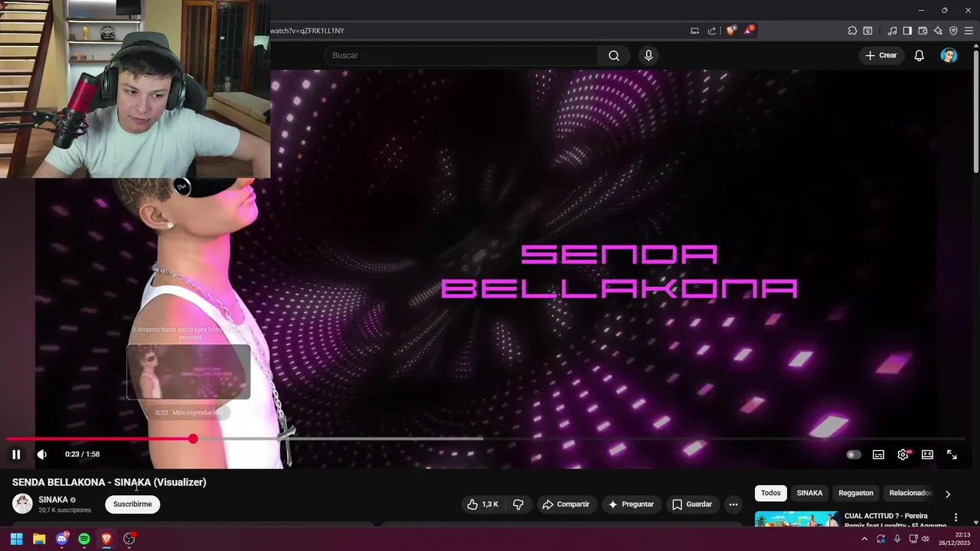Viewport: 980px width, 551px height.
Task: Click the Buscar search field
Action: tap(461, 55)
